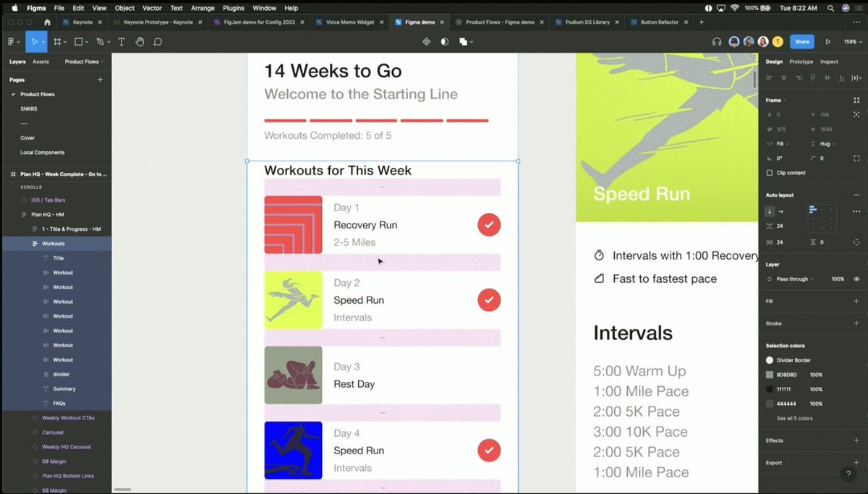Add a stroke with plus icon
868x494 pixels.
[x=856, y=323]
